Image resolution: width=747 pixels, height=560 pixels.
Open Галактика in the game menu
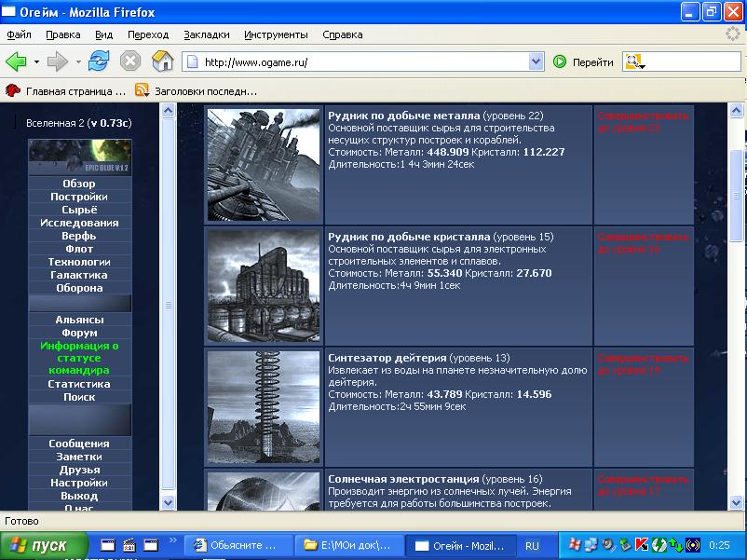coord(79,275)
